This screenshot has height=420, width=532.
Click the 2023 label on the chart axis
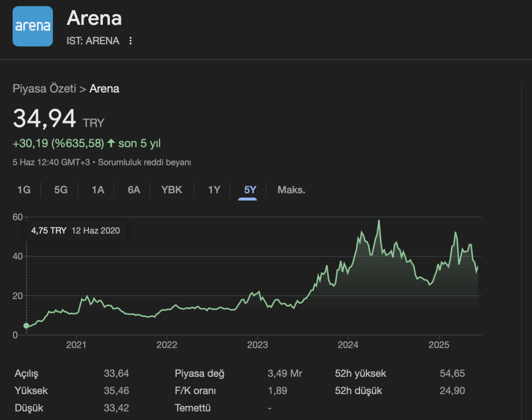click(257, 345)
